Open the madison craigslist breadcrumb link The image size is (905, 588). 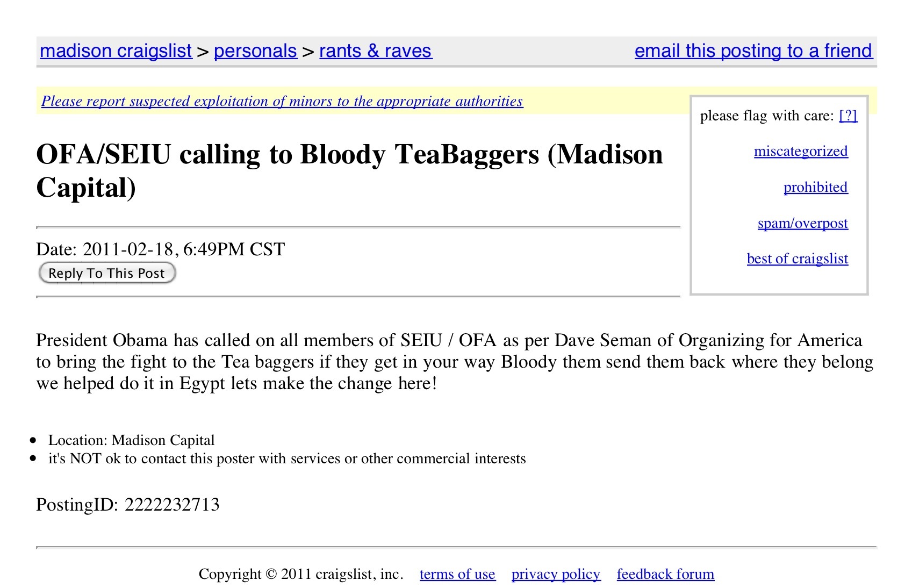pos(116,51)
